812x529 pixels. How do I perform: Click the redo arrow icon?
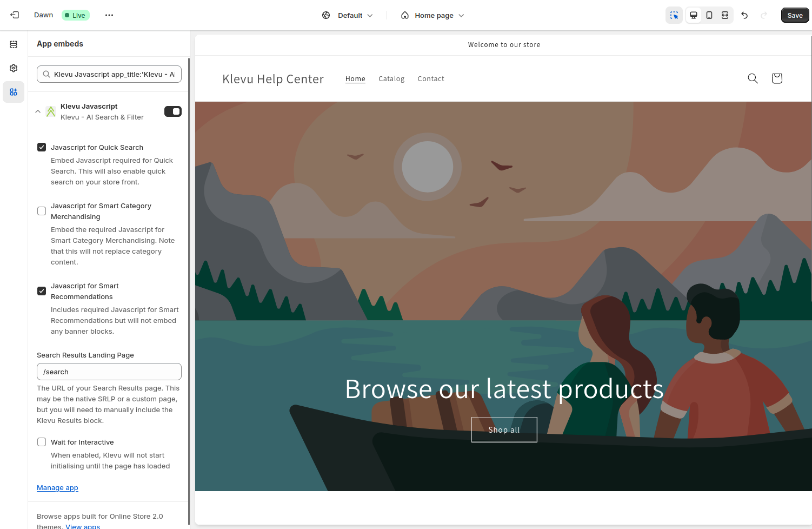[764, 15]
